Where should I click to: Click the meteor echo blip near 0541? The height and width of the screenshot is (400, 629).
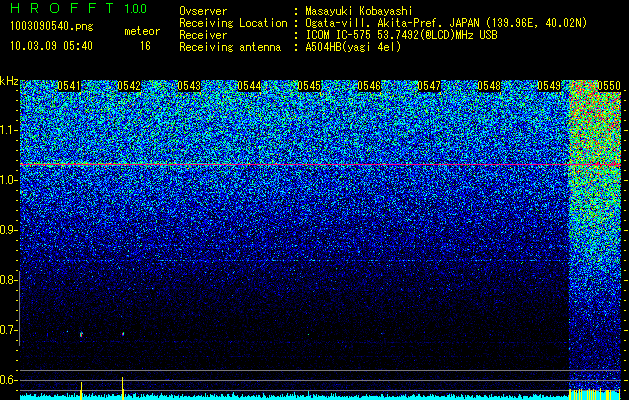81,334
